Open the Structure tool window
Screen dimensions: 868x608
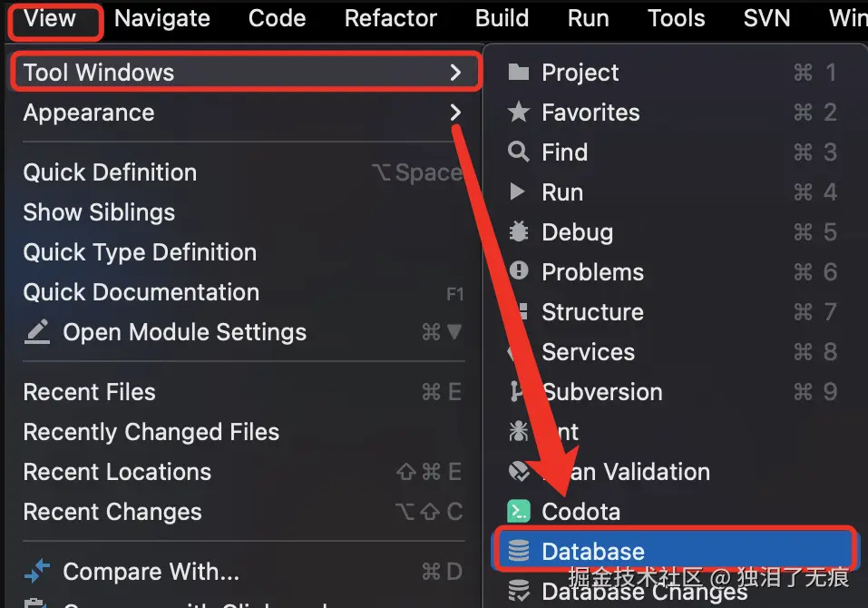[592, 312]
